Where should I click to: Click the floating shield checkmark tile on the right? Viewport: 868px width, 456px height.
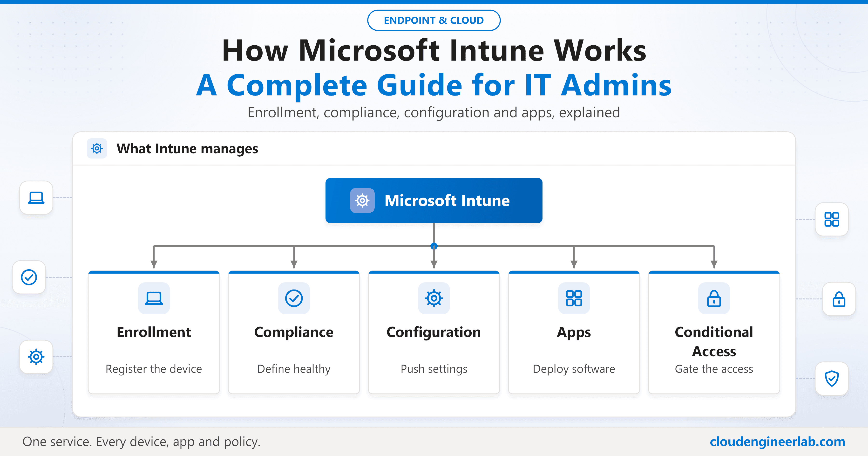pos(832,378)
